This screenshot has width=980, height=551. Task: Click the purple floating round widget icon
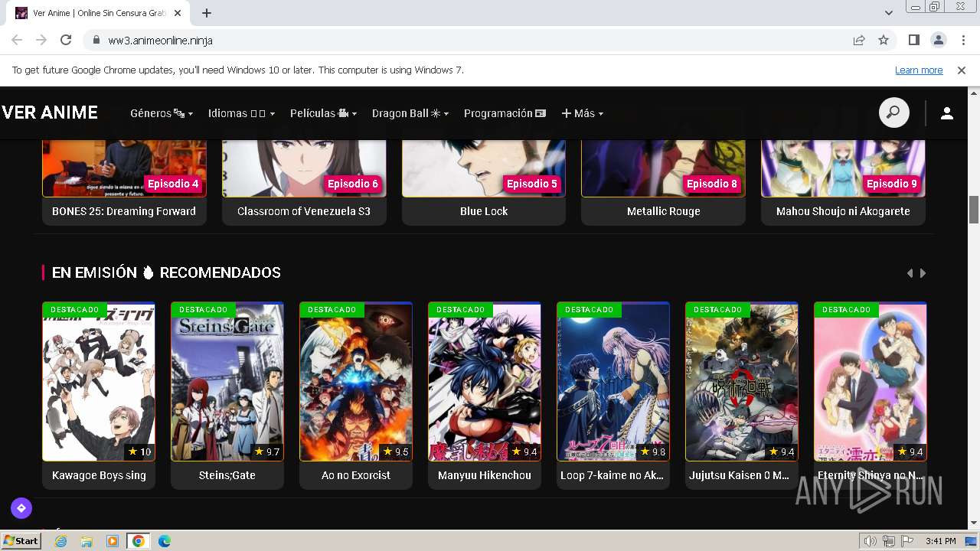[21, 507]
